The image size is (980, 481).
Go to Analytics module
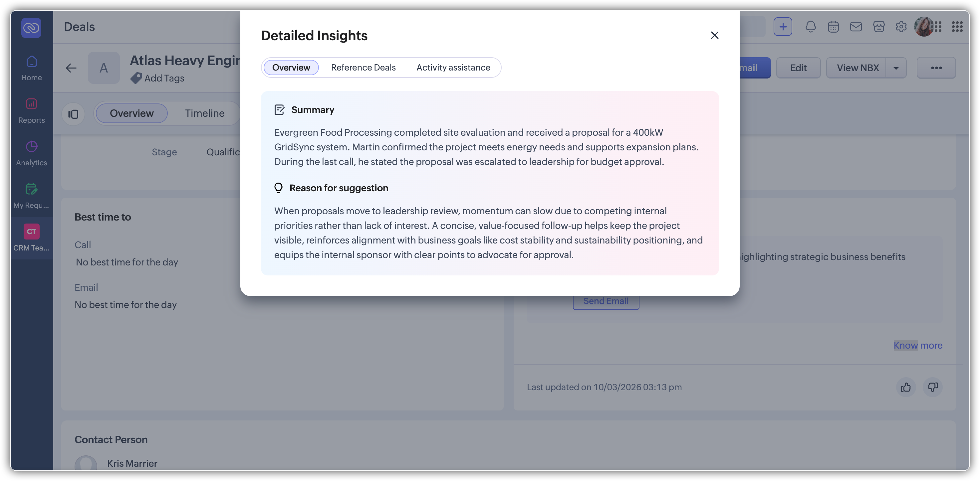coord(32,153)
